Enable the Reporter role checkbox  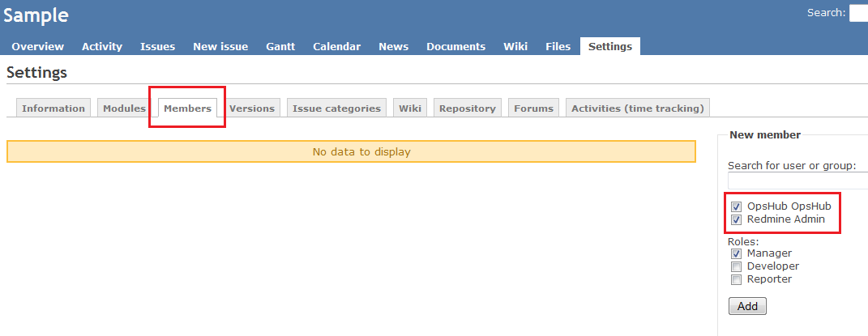coord(736,279)
